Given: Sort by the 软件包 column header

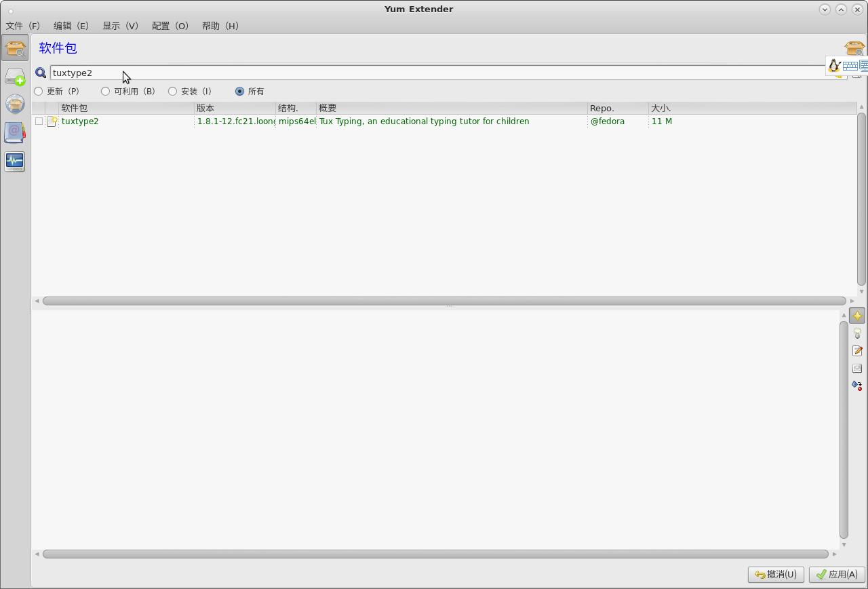Looking at the screenshot, I should tap(127, 108).
